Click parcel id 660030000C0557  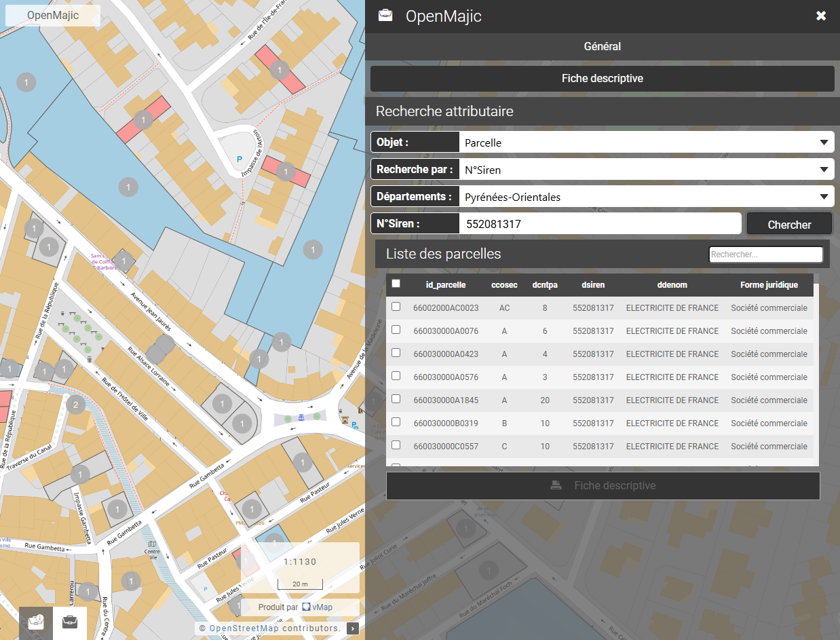[446, 447]
